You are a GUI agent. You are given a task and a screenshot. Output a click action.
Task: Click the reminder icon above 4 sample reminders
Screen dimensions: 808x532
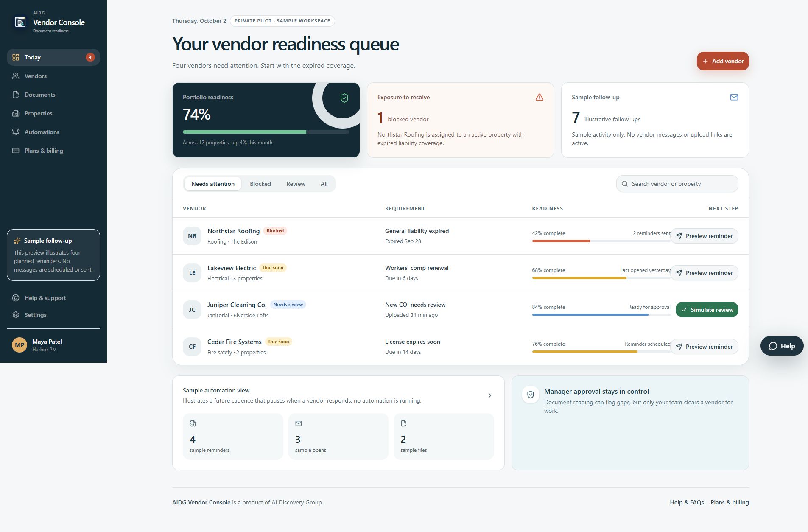(193, 423)
